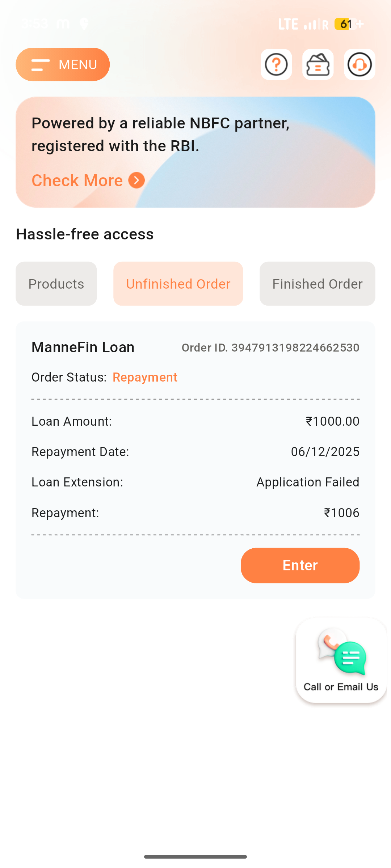This screenshot has width=391, height=868.
Task: Tap the Call or Email Us label
Action: point(341,687)
